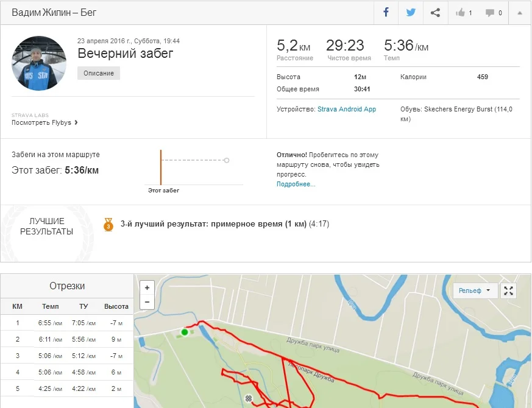Collapse the activity header with the arrow
This screenshot has height=408, width=532.
pyautogui.click(x=520, y=13)
